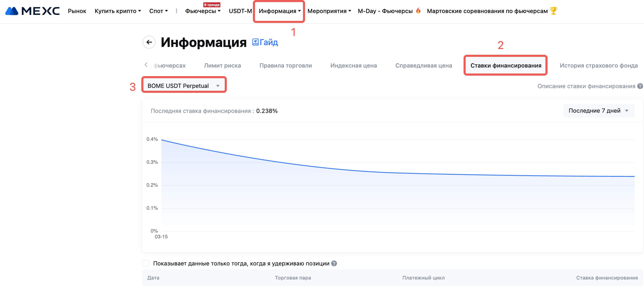Open the Информация top menu

(x=279, y=11)
